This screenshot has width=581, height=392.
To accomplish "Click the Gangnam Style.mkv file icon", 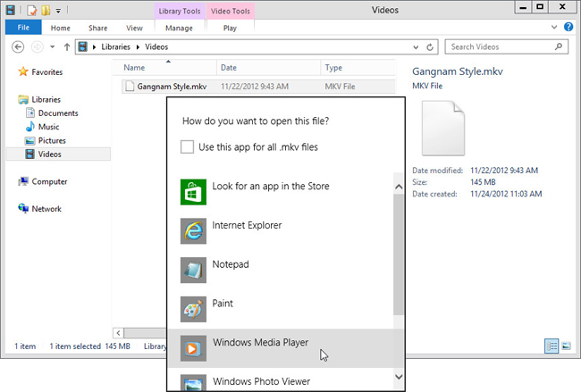I will coord(130,87).
